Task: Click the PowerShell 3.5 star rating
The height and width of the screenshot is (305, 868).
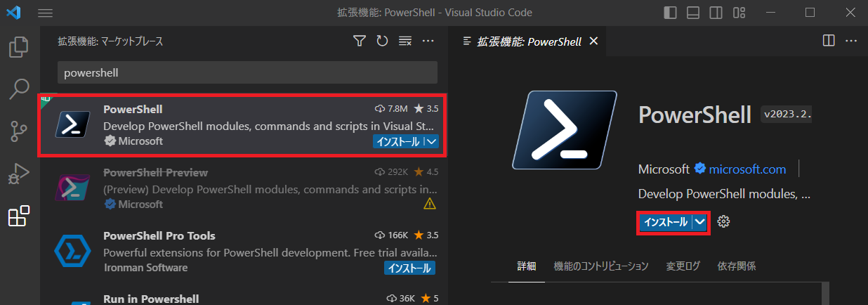Action: click(x=426, y=109)
